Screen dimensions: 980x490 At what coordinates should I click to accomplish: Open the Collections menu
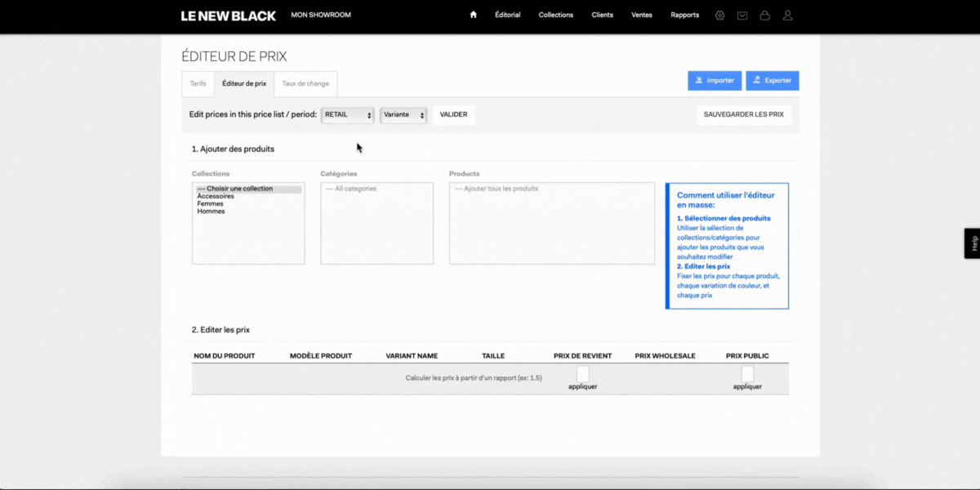(x=556, y=15)
